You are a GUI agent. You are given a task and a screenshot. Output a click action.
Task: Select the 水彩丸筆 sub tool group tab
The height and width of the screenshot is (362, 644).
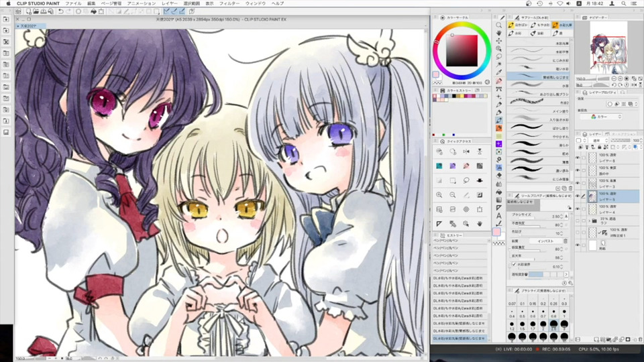coord(562,25)
